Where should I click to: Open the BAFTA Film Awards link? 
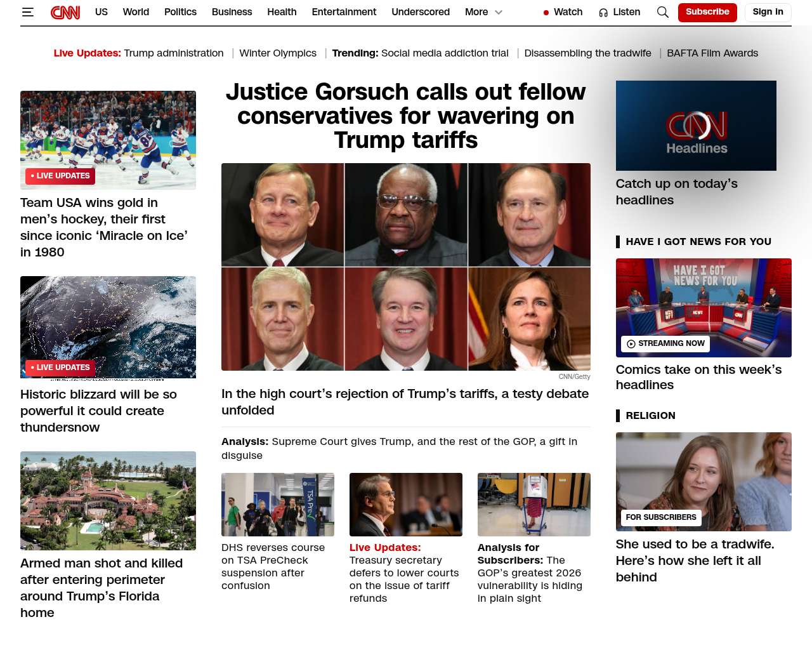click(712, 53)
